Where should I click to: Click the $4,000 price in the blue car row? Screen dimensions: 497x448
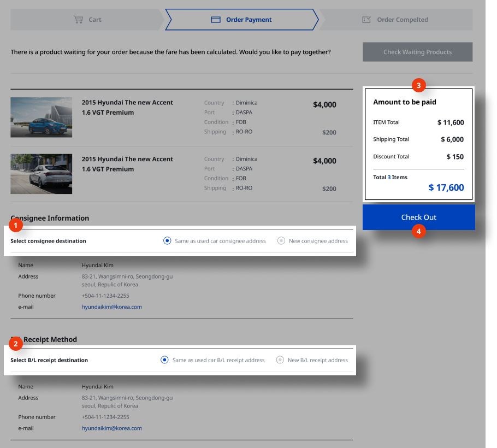tap(324, 105)
